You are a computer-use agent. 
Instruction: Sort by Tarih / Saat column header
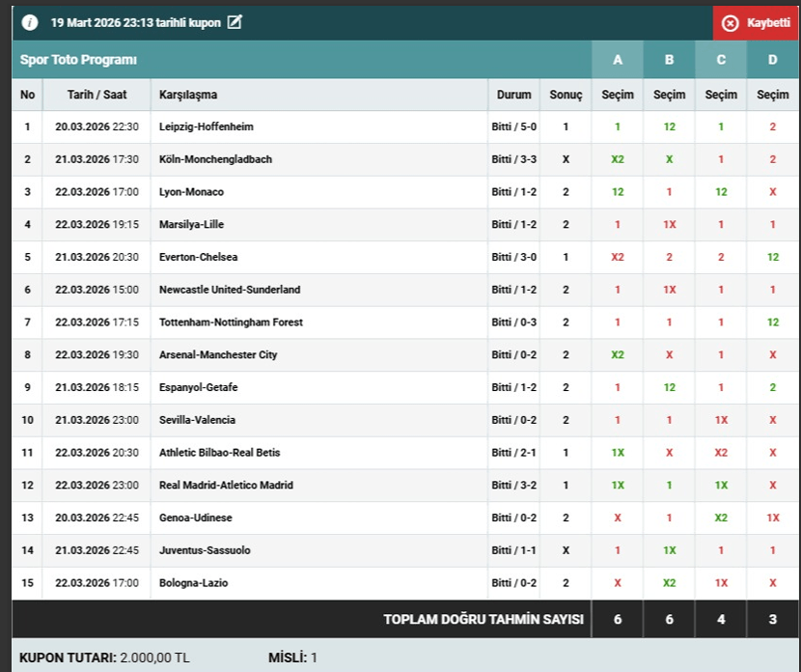[x=97, y=95]
